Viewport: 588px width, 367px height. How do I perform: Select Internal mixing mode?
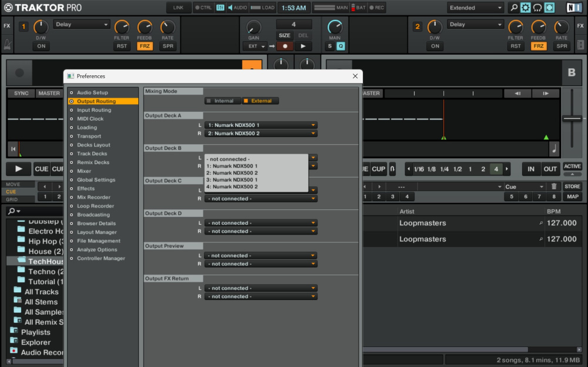(x=222, y=101)
